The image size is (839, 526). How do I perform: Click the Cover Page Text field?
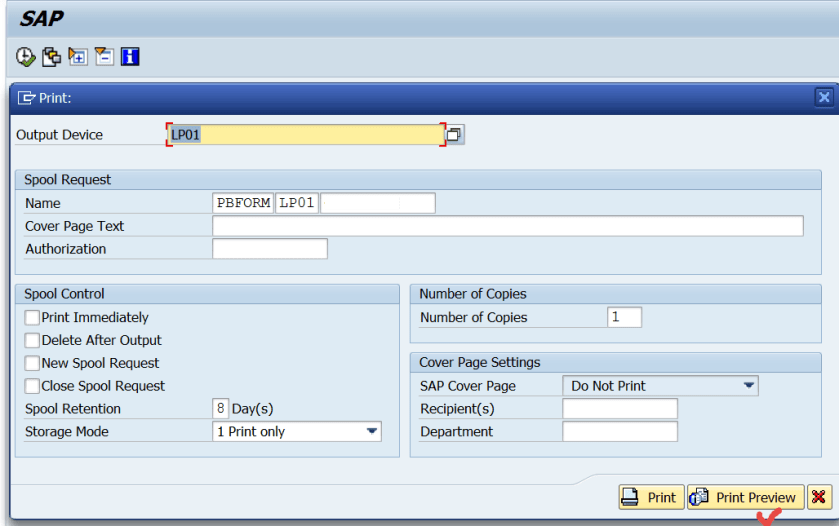[x=508, y=226]
